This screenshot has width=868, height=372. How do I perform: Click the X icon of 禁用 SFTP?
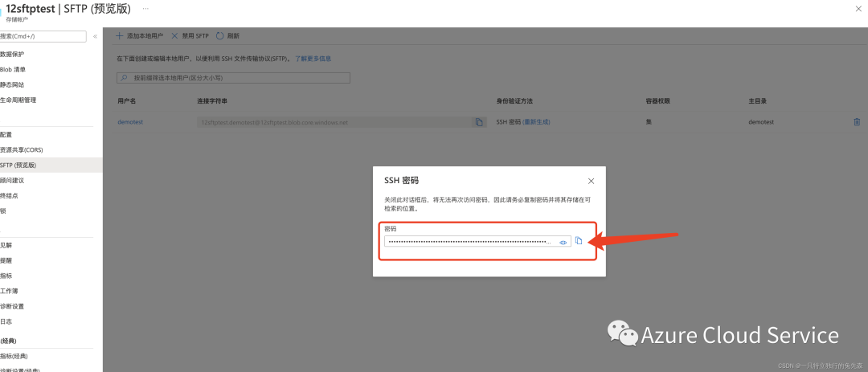click(x=174, y=36)
